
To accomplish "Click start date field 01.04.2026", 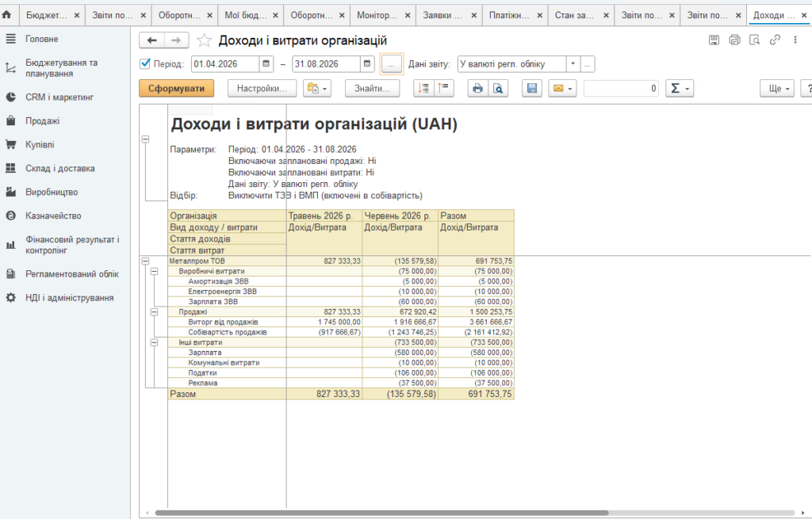I will coord(225,63).
